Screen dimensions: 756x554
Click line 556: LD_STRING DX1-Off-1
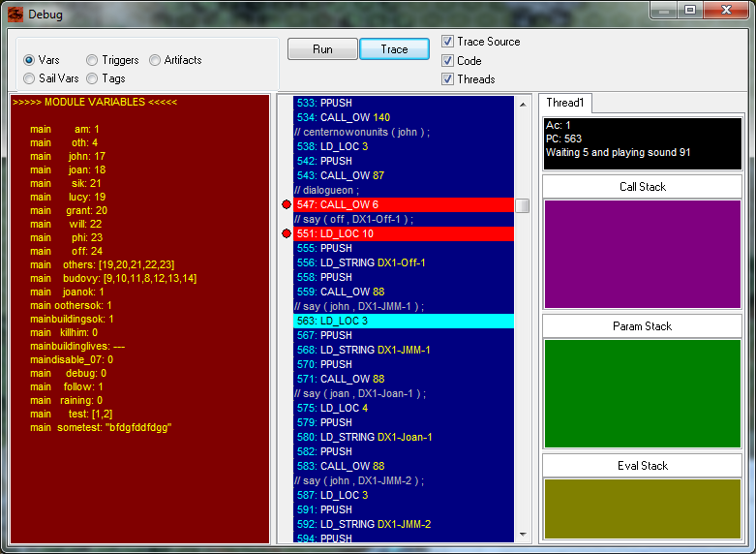[404, 262]
